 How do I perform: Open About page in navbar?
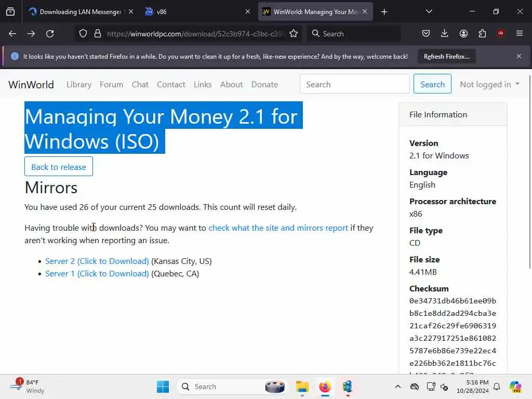(x=231, y=85)
